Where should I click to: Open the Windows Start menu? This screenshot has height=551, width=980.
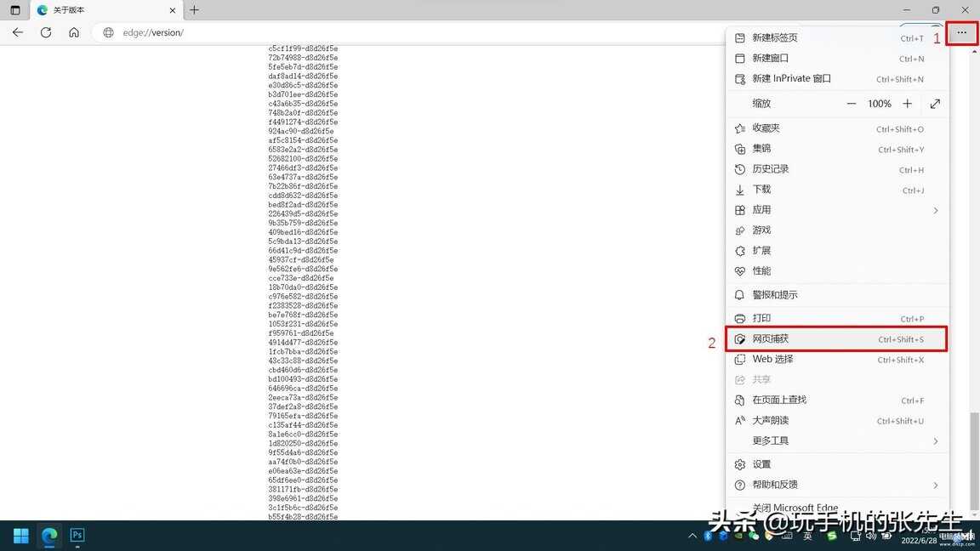(21, 536)
